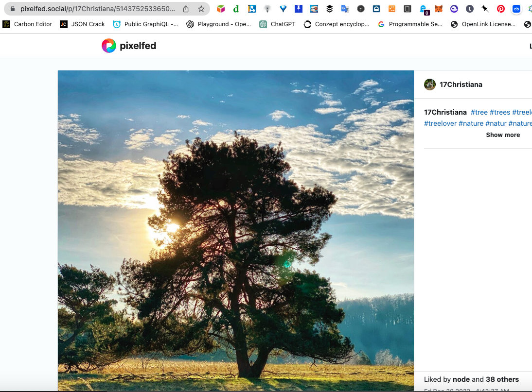Open the JSON Crack bookmark
The image size is (532, 392).
click(x=83, y=24)
